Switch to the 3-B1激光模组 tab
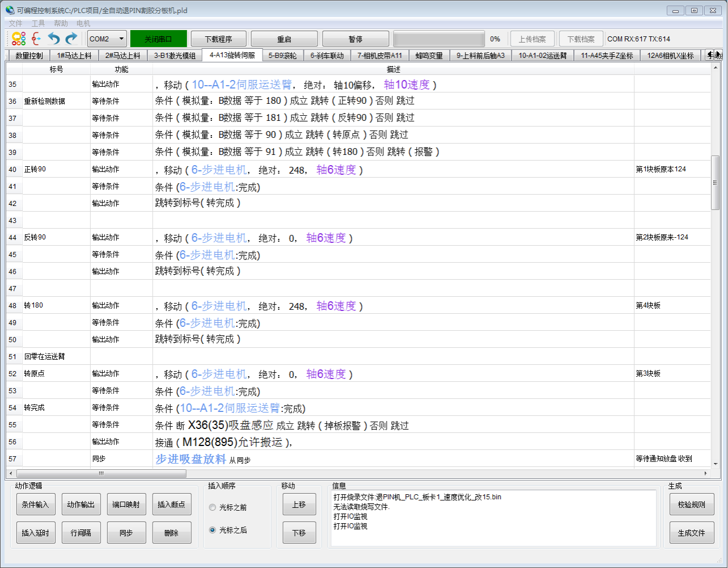This screenshot has height=568, width=728. coord(175,56)
